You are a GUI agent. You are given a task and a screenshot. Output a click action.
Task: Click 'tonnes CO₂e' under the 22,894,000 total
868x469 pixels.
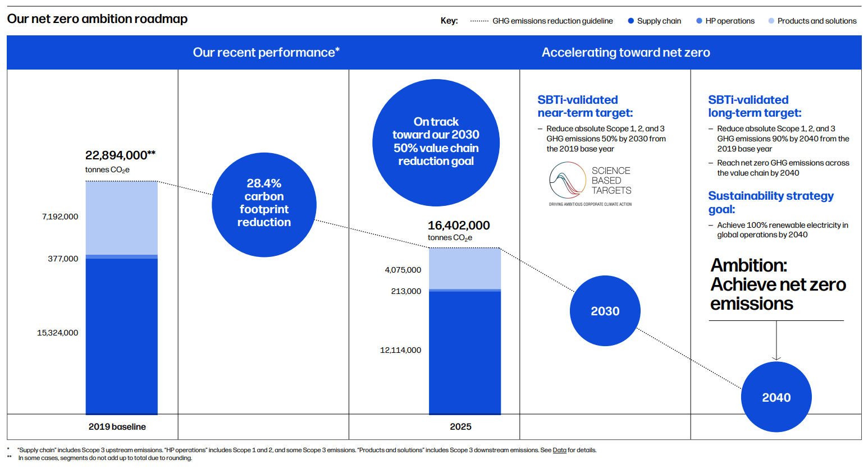point(107,170)
